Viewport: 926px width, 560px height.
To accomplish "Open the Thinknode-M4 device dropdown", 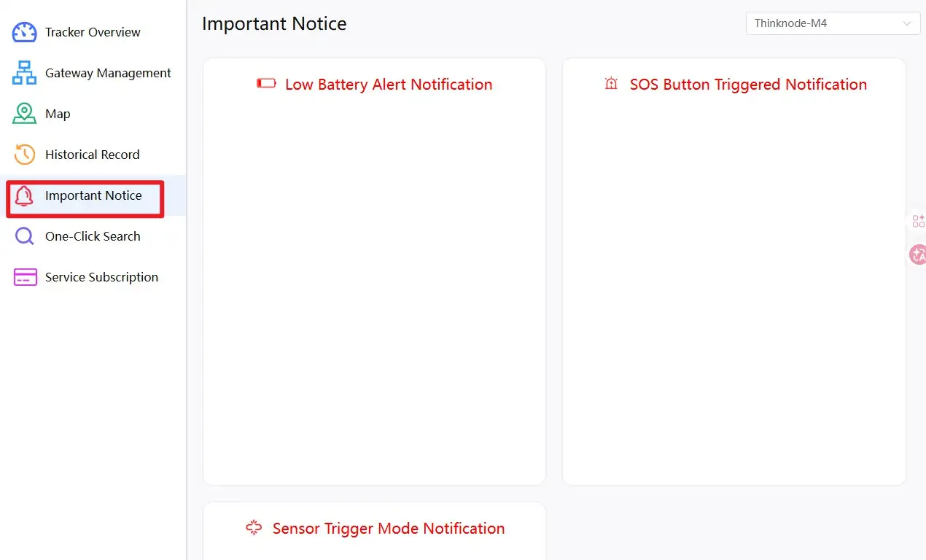I will pyautogui.click(x=824, y=23).
